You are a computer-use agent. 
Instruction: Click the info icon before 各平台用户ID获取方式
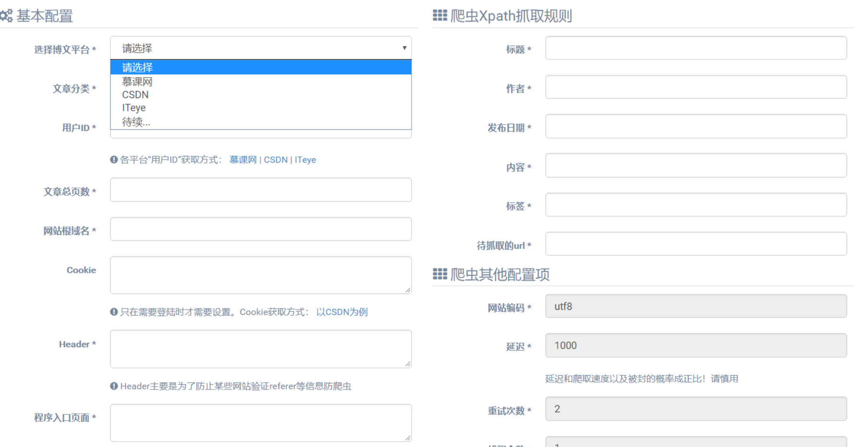(113, 159)
